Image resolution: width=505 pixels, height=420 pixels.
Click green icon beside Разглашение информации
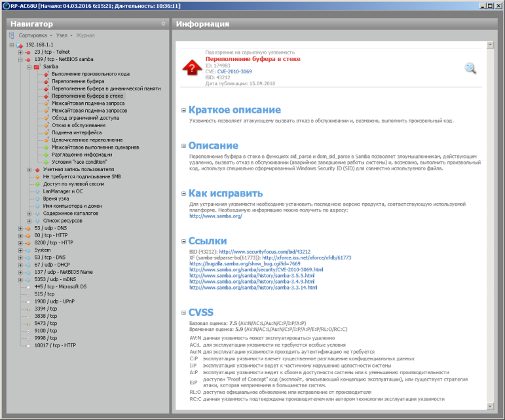point(46,155)
